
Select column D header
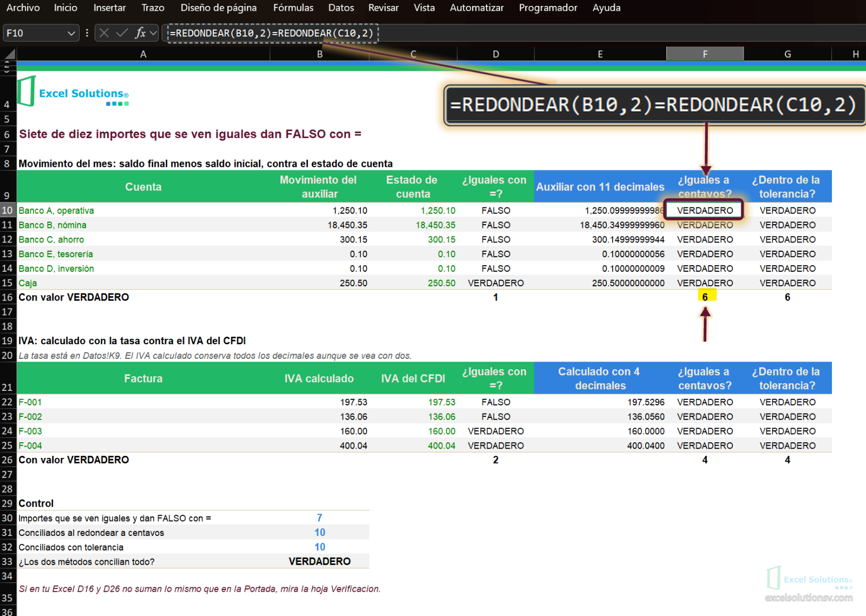pos(496,54)
